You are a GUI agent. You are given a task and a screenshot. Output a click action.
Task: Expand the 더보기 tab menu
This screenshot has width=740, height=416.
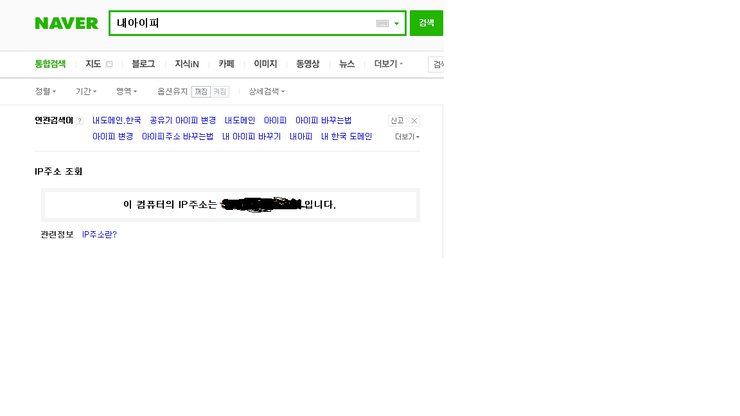tap(388, 64)
